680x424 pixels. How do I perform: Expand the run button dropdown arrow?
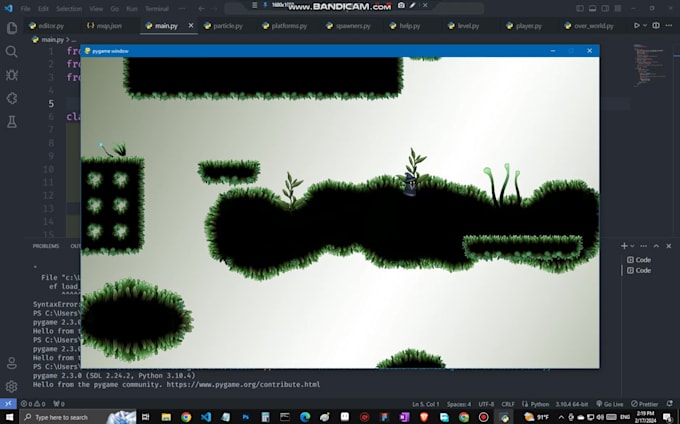click(x=646, y=26)
